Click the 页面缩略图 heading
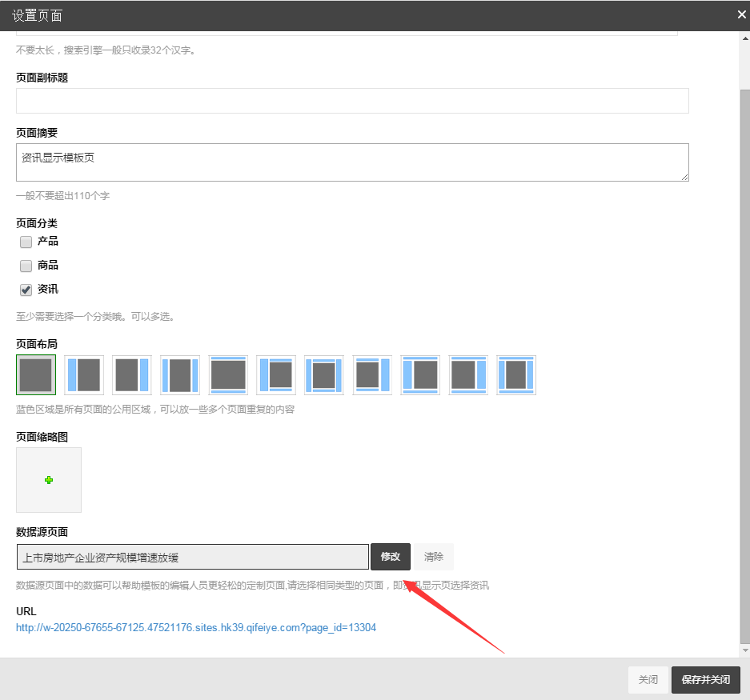The width and height of the screenshot is (750, 700). pyautogui.click(x=42, y=437)
